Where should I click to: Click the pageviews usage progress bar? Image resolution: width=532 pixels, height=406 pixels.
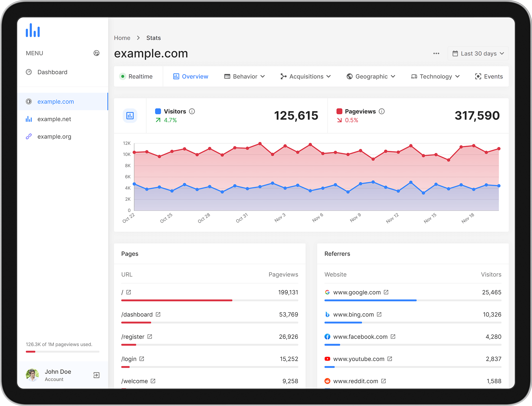(63, 352)
